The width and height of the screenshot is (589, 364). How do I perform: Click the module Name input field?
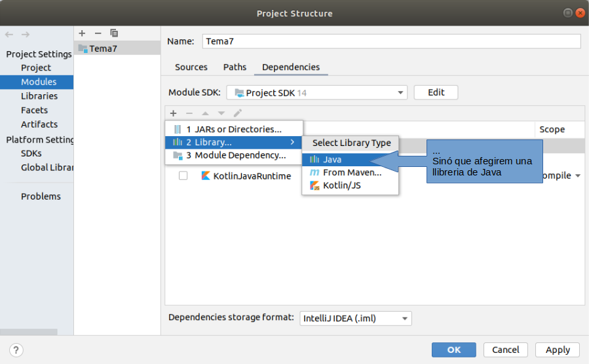pos(391,41)
